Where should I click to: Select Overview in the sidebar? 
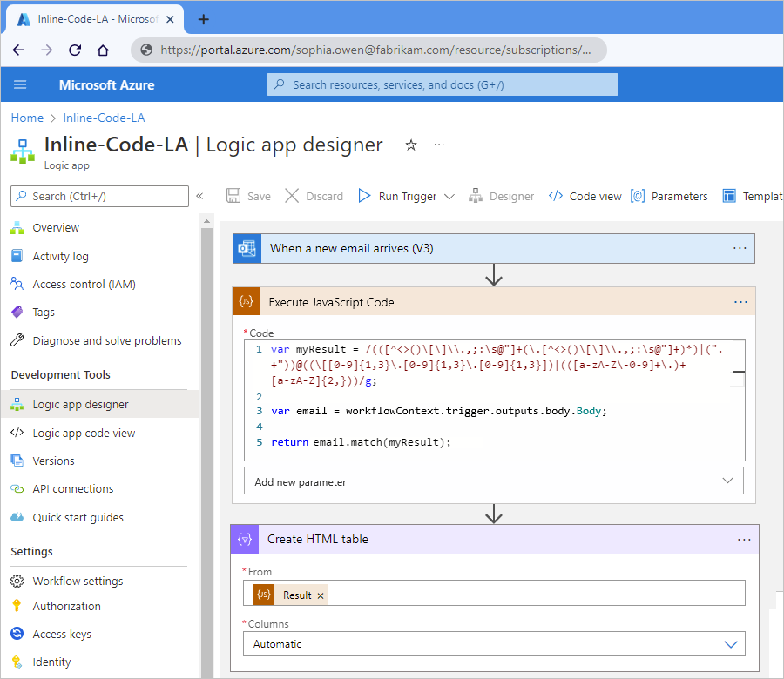pyautogui.click(x=58, y=227)
